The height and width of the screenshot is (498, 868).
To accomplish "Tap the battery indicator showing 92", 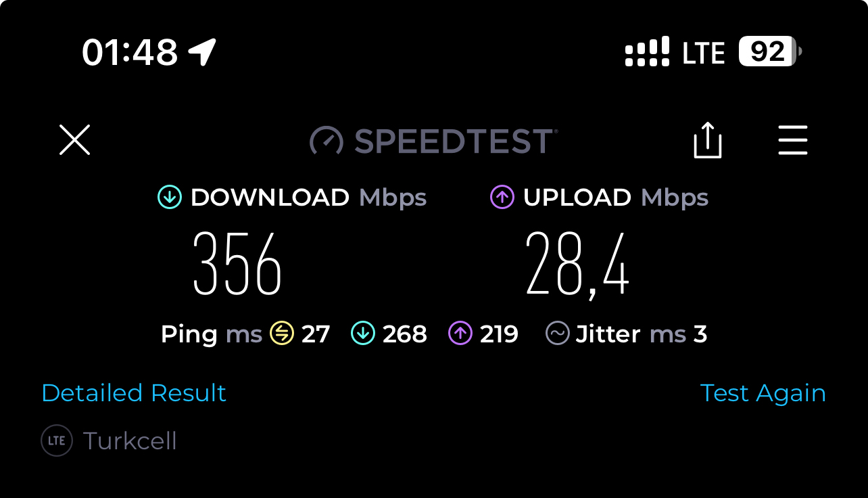I will tap(770, 51).
